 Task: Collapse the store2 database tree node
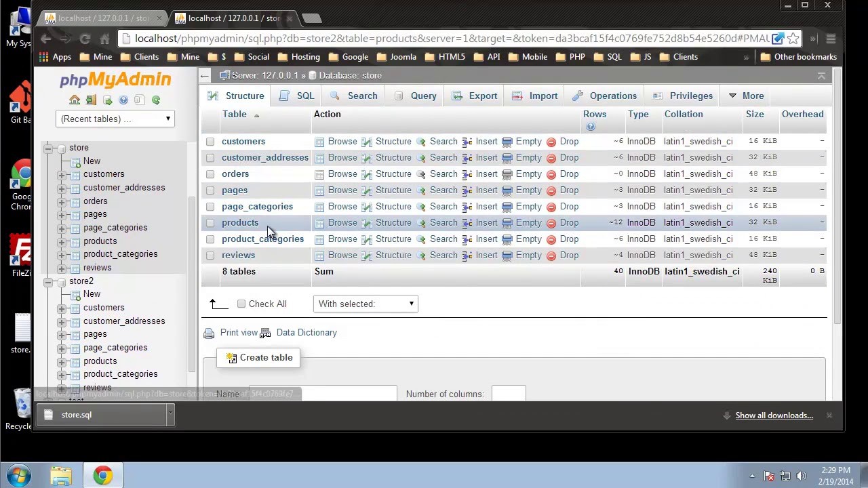coord(48,281)
